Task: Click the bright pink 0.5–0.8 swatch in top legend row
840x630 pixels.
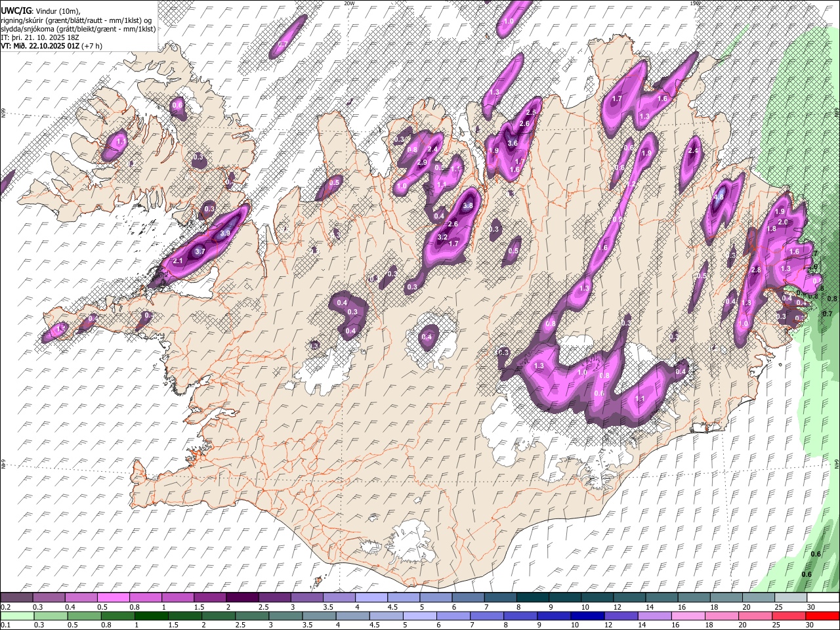Action: click(x=113, y=598)
